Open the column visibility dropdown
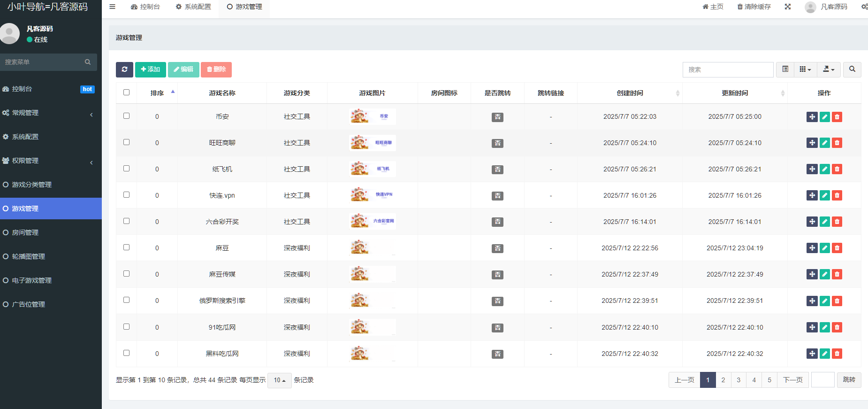Image resolution: width=868 pixels, height=409 pixels. 805,69
